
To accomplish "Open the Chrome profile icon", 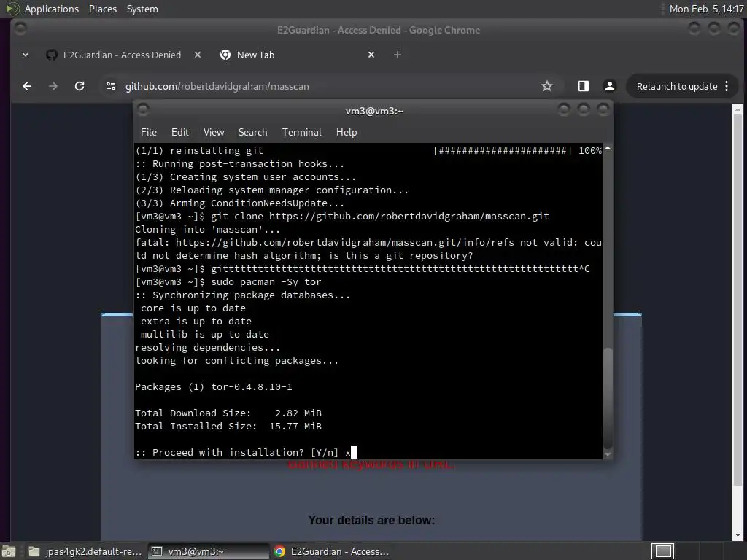I will (609, 86).
